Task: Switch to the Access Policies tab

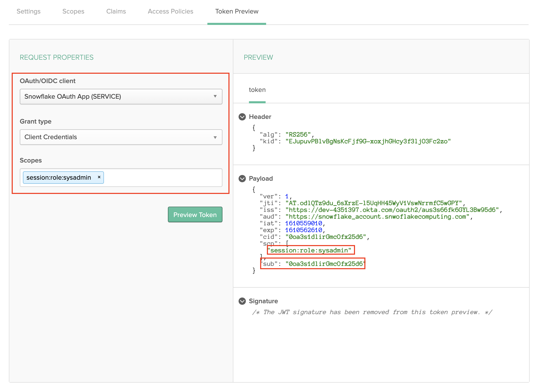Action: [x=170, y=11]
